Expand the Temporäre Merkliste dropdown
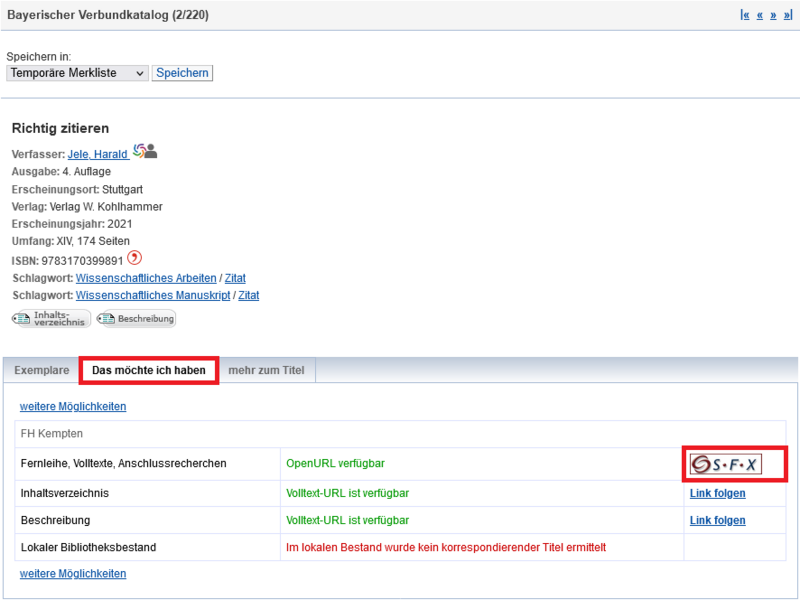The height and width of the screenshot is (600, 800). (x=77, y=73)
